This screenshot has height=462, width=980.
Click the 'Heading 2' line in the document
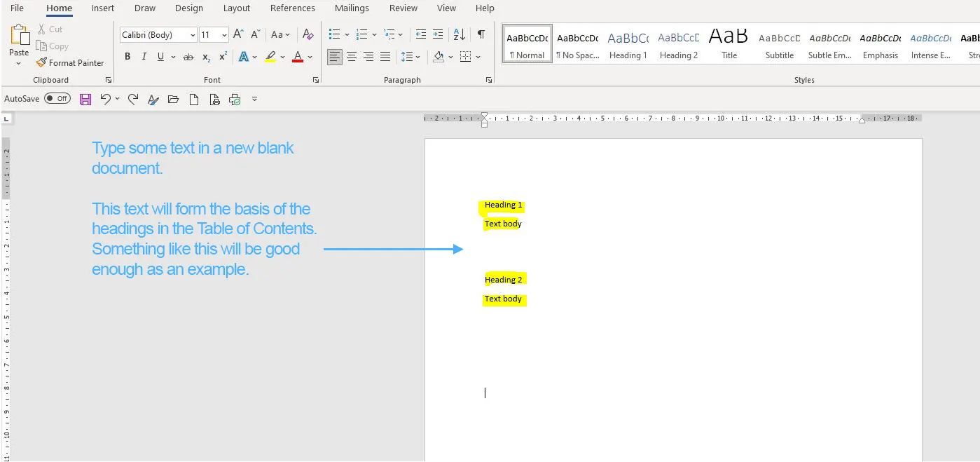504,279
